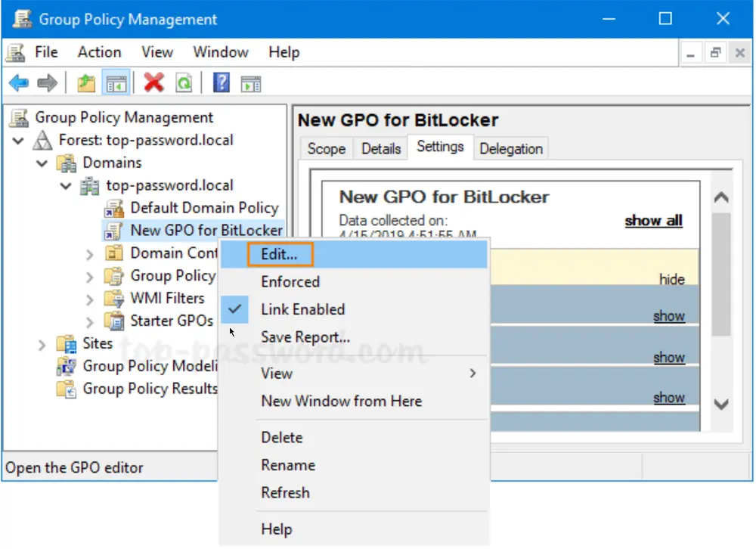The height and width of the screenshot is (549, 756).
Task: Expand the View submenu arrow
Action: 473,374
